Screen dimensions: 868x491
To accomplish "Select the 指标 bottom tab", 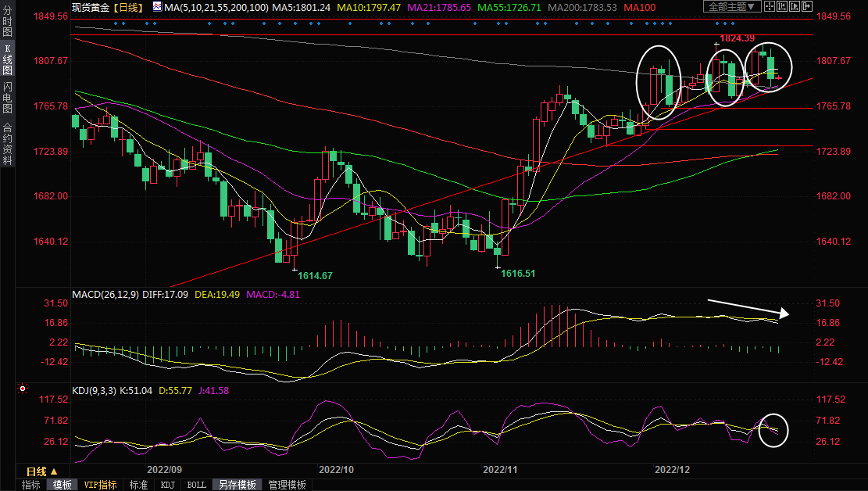I will 31,485.
